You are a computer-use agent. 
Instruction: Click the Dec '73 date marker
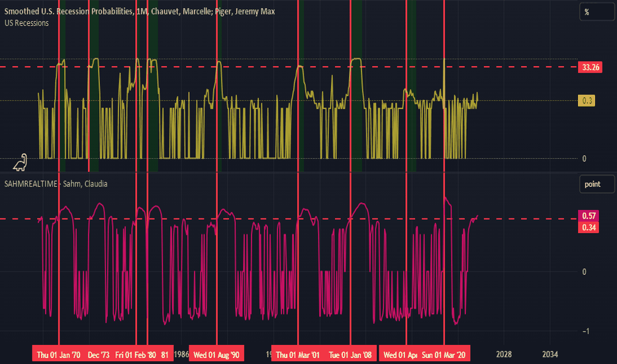[99, 355]
